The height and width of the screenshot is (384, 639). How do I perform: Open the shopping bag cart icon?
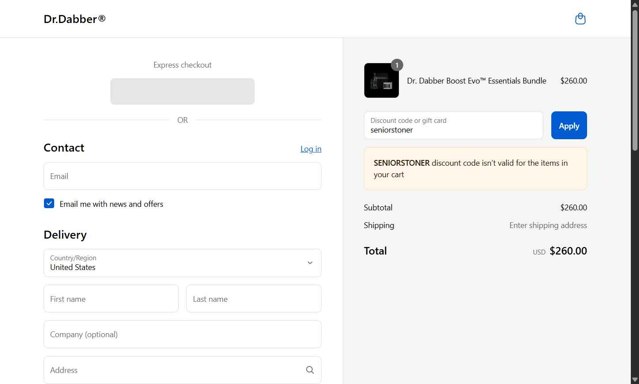point(580,19)
